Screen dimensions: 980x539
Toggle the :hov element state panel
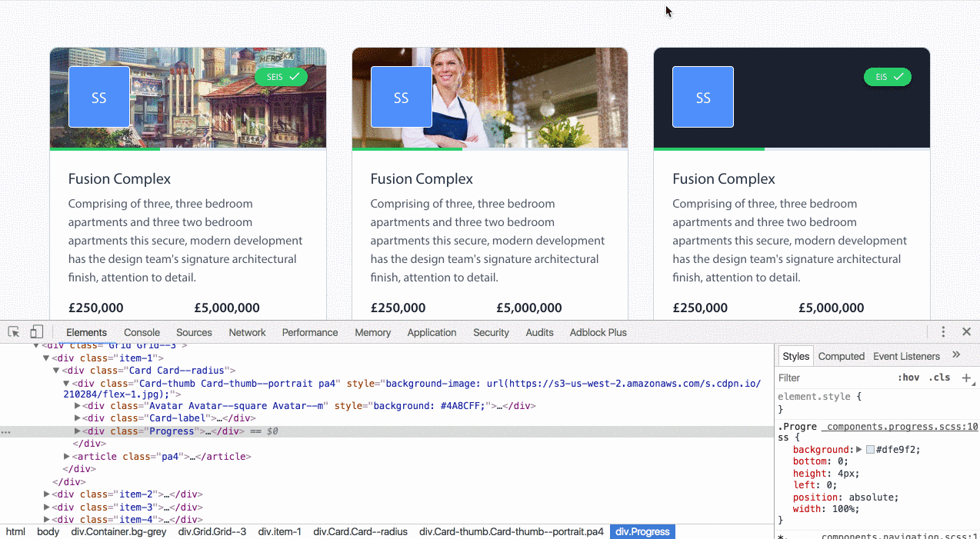[x=908, y=378]
